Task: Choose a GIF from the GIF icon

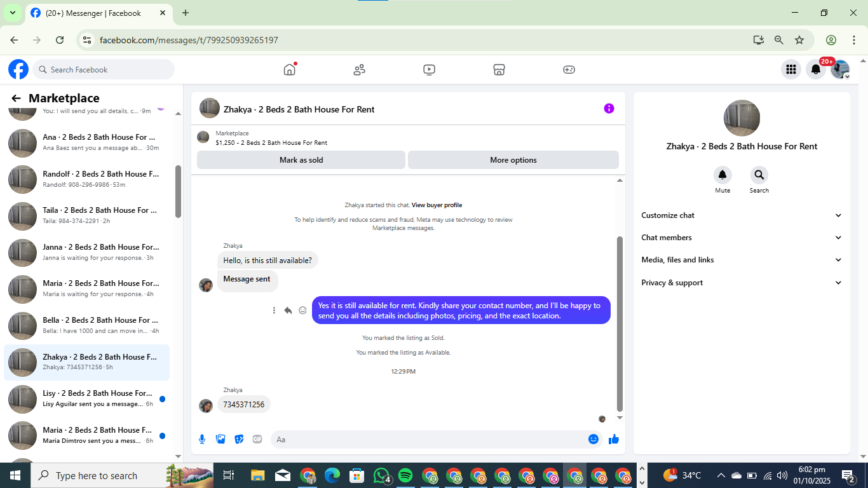Action: coord(257,439)
